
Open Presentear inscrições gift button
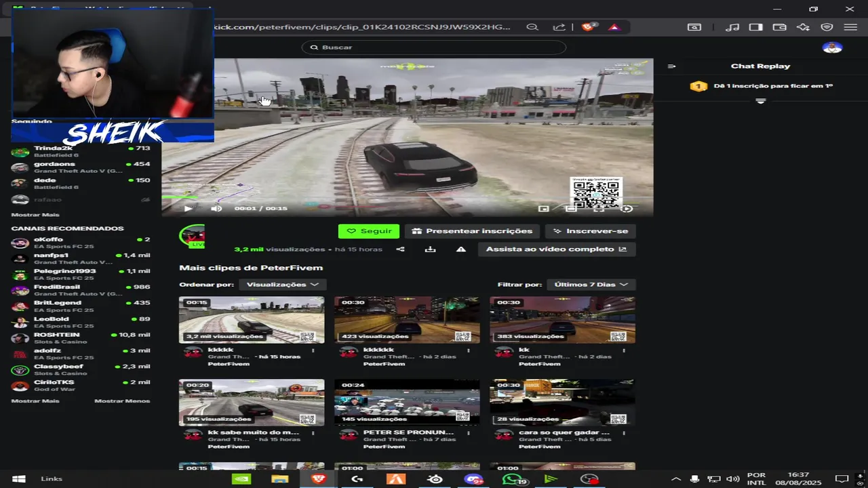coord(473,231)
